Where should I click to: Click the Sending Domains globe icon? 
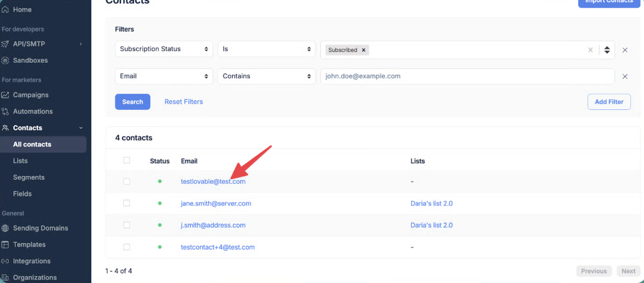[5, 228]
